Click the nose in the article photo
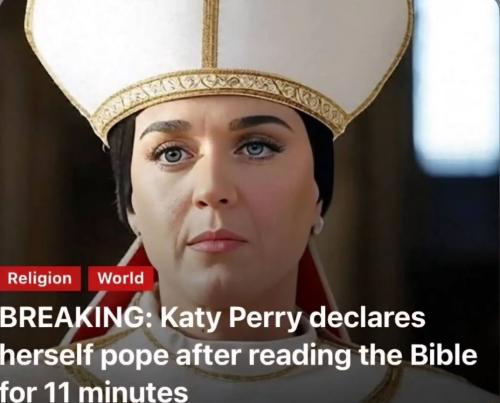This screenshot has width=500, height=403. [212, 188]
